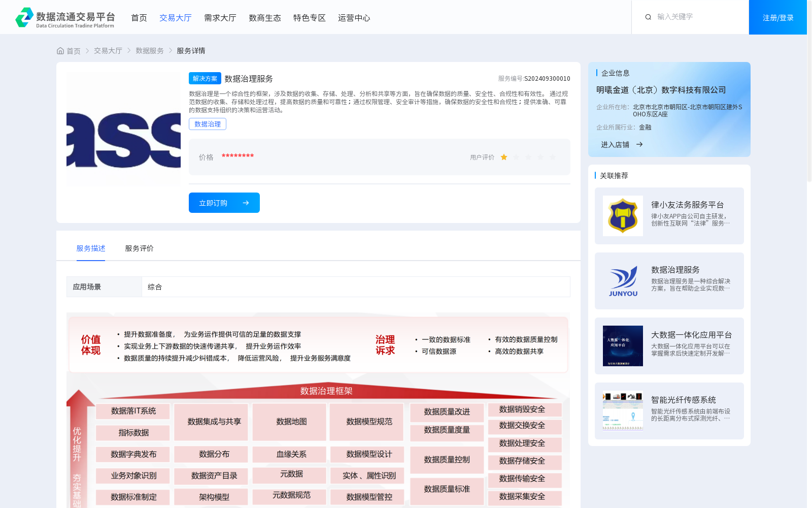The image size is (812, 508).
Task: Select the third user rating star
Action: point(528,157)
